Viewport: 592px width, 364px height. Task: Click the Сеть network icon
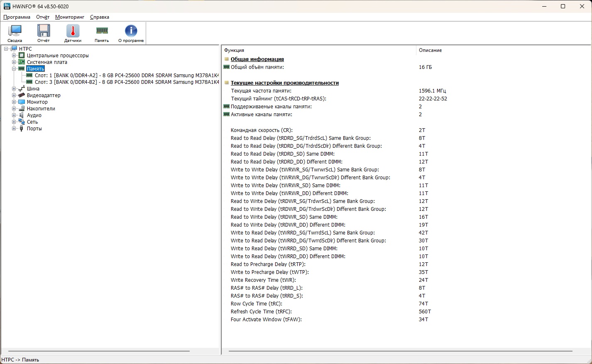22,122
